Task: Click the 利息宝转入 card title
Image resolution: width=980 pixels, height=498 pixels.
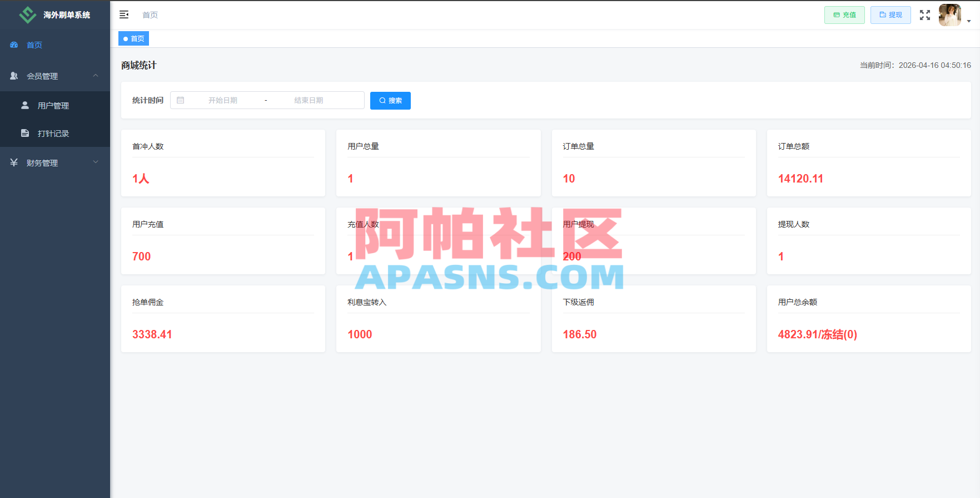Action: coord(367,302)
